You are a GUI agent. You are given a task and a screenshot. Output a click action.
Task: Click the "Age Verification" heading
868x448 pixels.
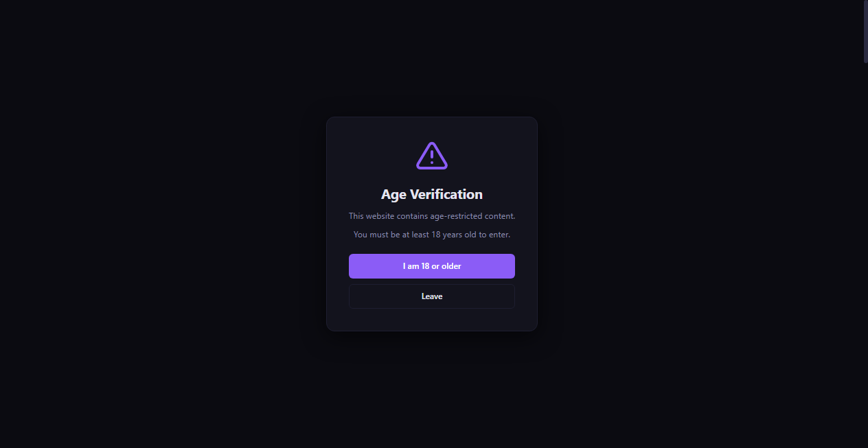click(x=432, y=194)
